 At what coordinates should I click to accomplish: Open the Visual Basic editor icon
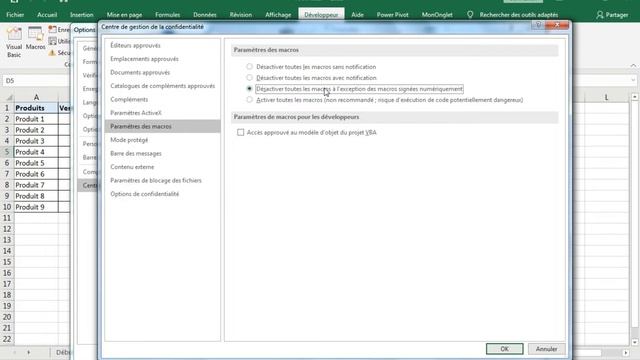pyautogui.click(x=14, y=42)
